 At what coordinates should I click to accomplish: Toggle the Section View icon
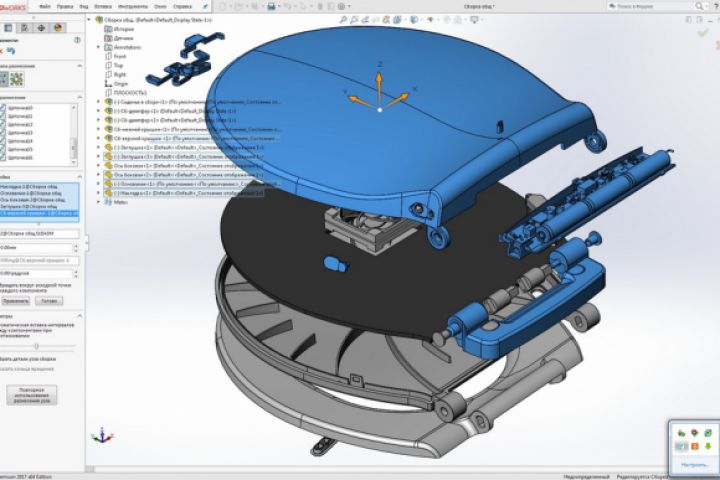pyautogui.click(x=376, y=20)
